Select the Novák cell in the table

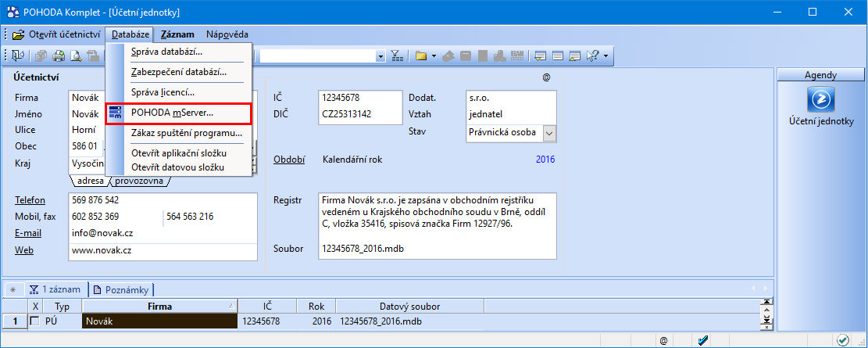[x=160, y=321]
